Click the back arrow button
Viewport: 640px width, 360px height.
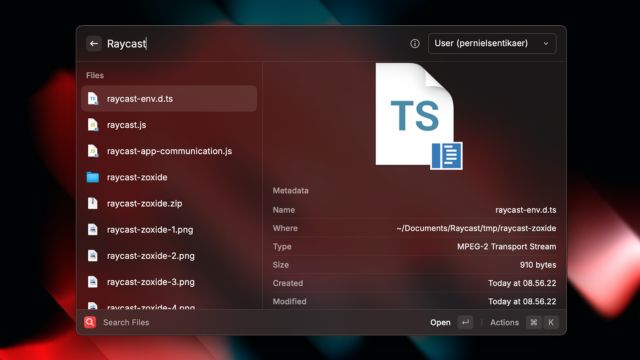93,44
